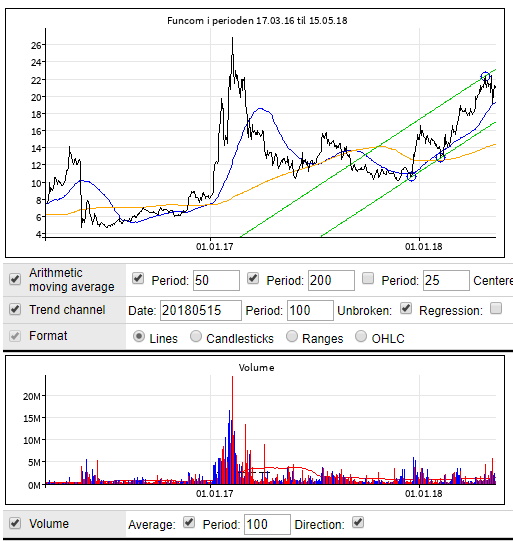Click the lowest blue circle marker near price 10
The width and height of the screenshot is (513, 541).
coord(412,177)
